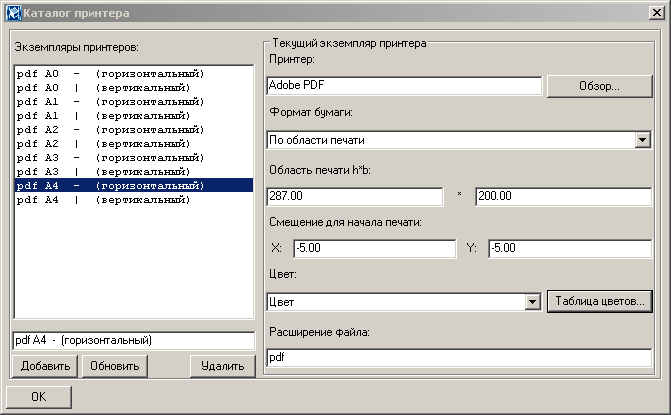Choose pdf A2 горизонтальный in list
Viewport: 671px width, 415px height.
pyautogui.click(x=111, y=130)
